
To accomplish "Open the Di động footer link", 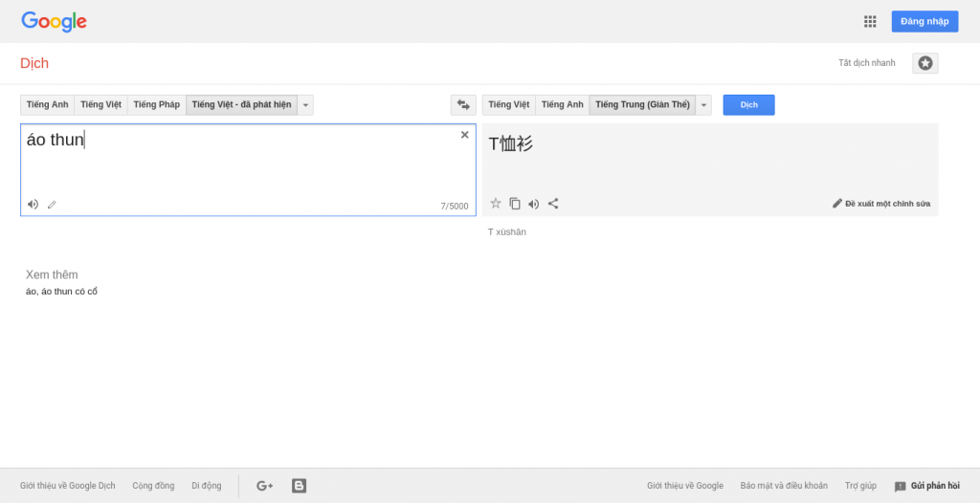I will pos(207,486).
